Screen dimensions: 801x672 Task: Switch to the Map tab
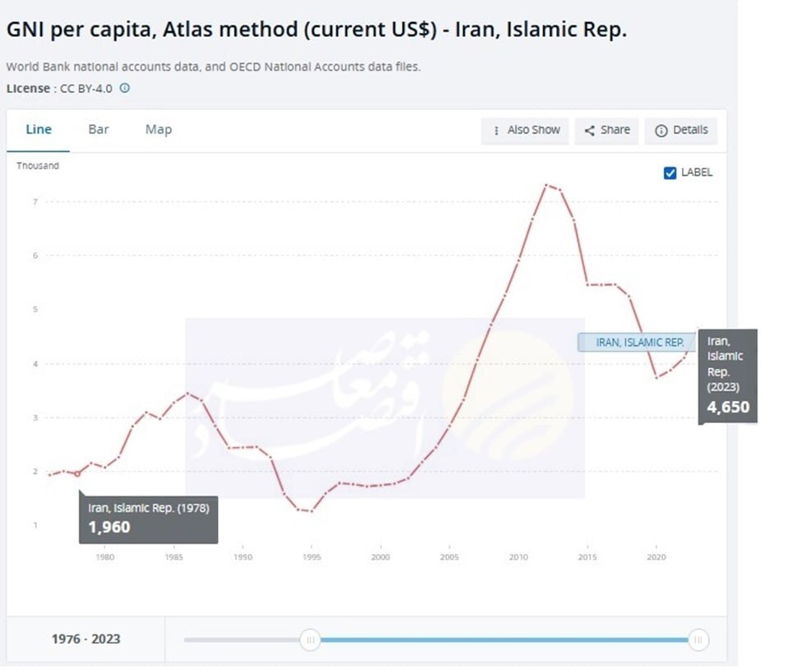coord(159,129)
